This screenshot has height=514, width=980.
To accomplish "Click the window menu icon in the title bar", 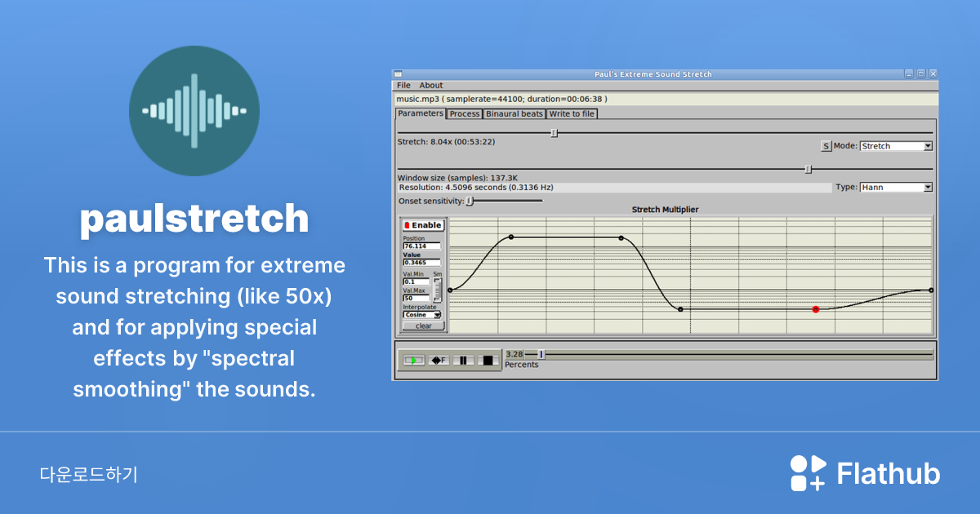I will (399, 73).
